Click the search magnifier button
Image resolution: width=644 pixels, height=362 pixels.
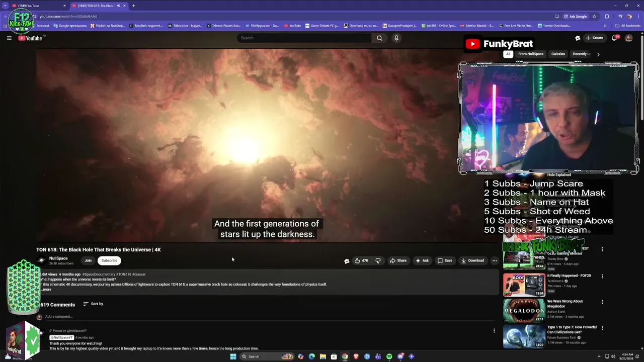pyautogui.click(x=379, y=38)
